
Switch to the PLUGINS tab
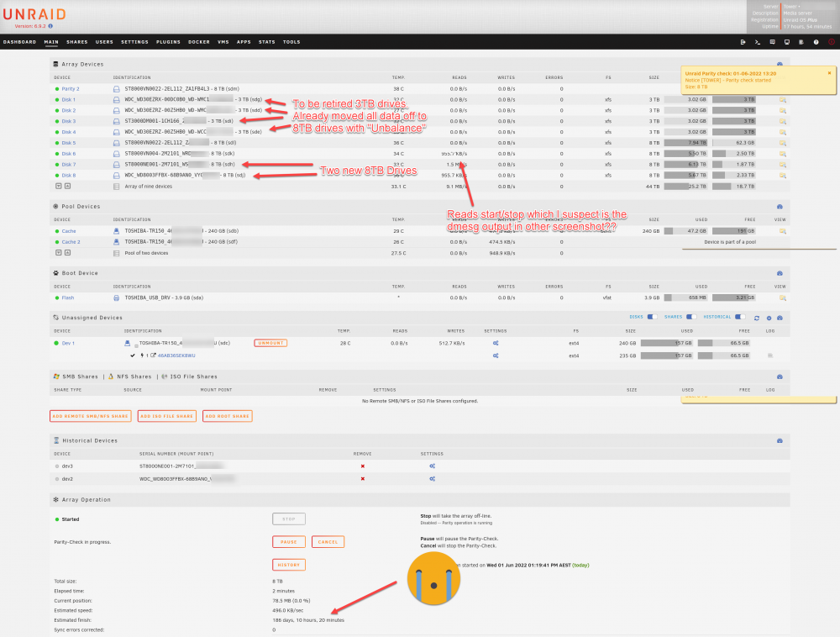pyautogui.click(x=168, y=42)
